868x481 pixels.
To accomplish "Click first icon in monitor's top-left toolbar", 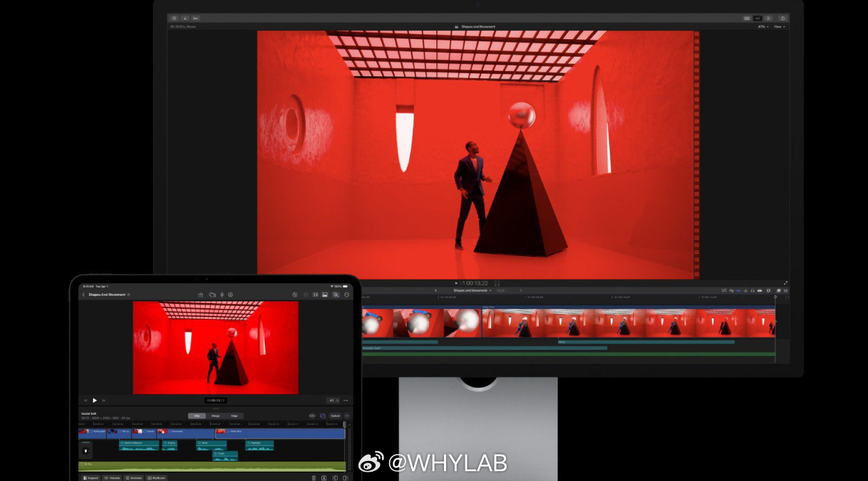I will [x=174, y=18].
